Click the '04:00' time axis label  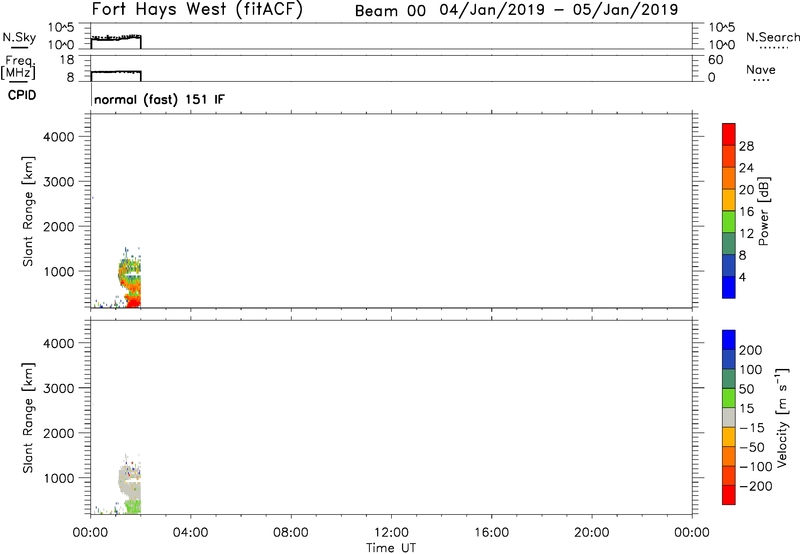(x=190, y=533)
